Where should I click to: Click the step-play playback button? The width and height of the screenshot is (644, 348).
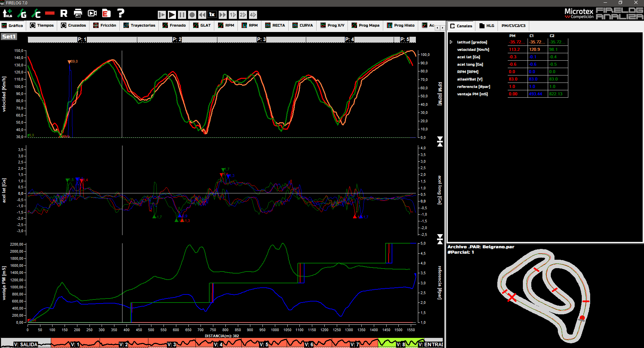(162, 15)
